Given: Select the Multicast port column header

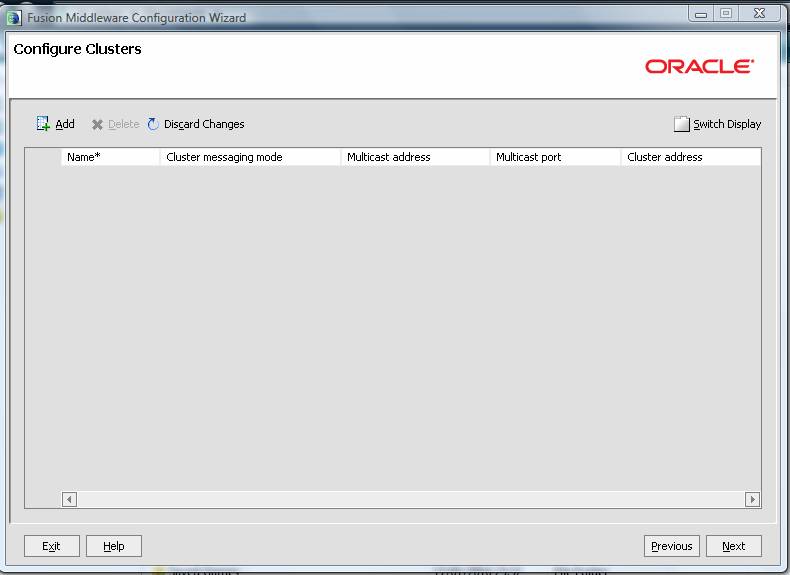Looking at the screenshot, I should [x=555, y=157].
